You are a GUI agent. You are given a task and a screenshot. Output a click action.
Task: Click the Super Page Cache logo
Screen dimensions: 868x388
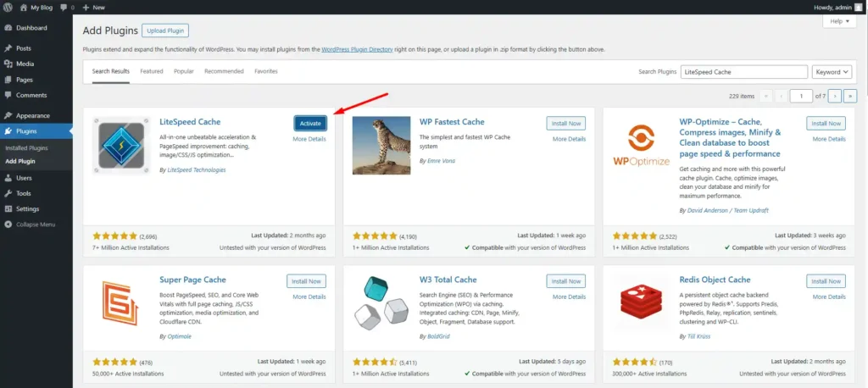pos(121,303)
